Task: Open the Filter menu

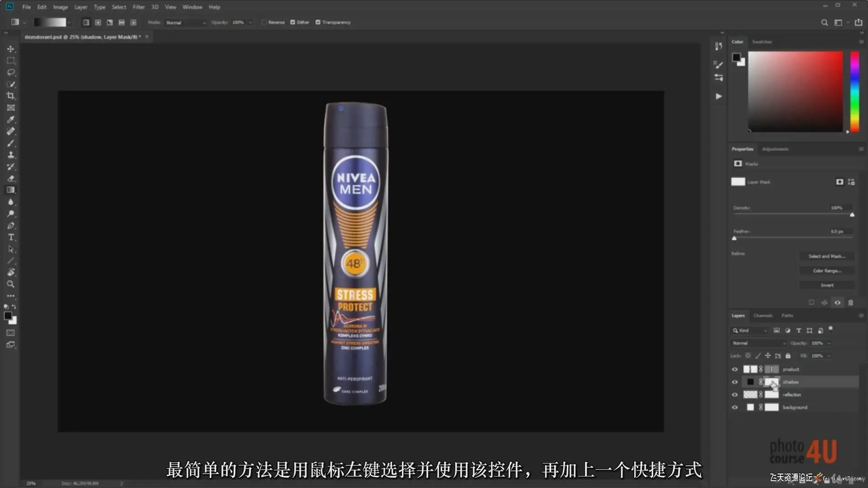Action: coord(138,7)
